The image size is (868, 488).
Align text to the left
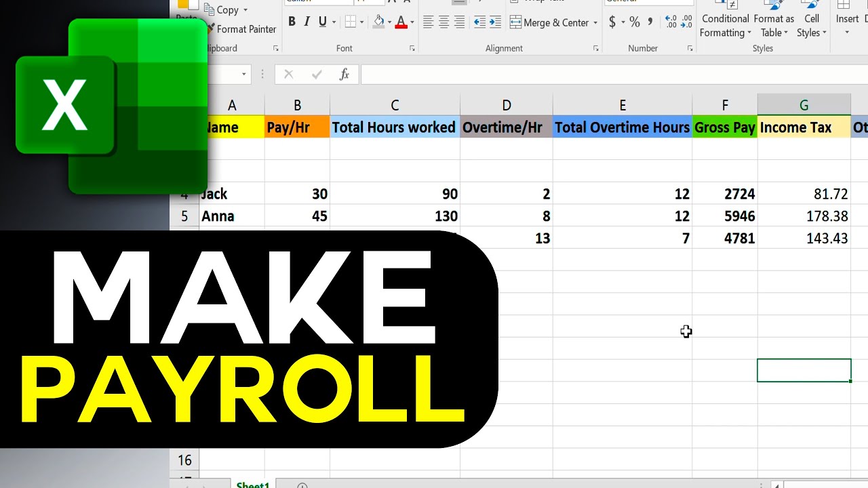(428, 22)
